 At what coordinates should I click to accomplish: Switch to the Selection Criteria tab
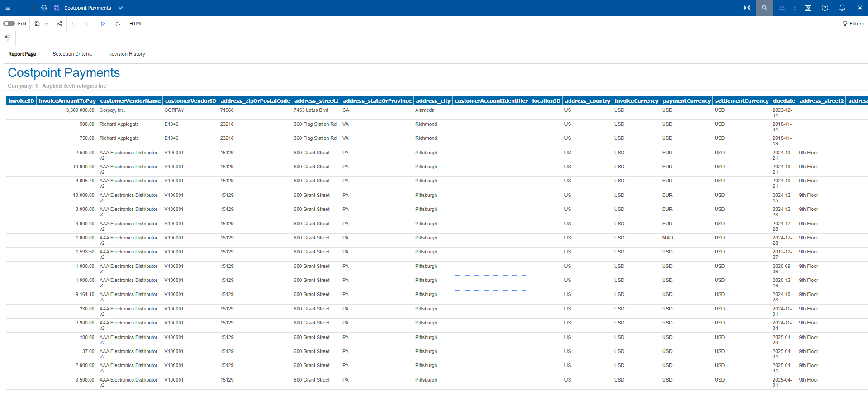click(x=72, y=54)
